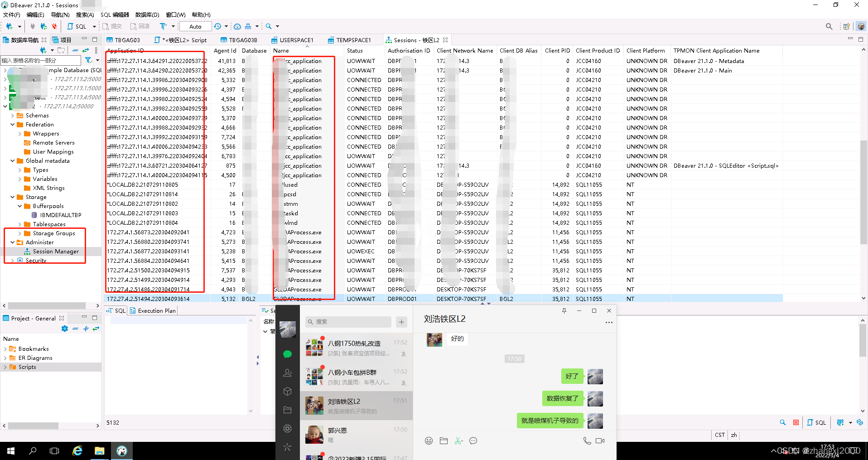
Task: Click the Client PID column header
Action: click(557, 51)
